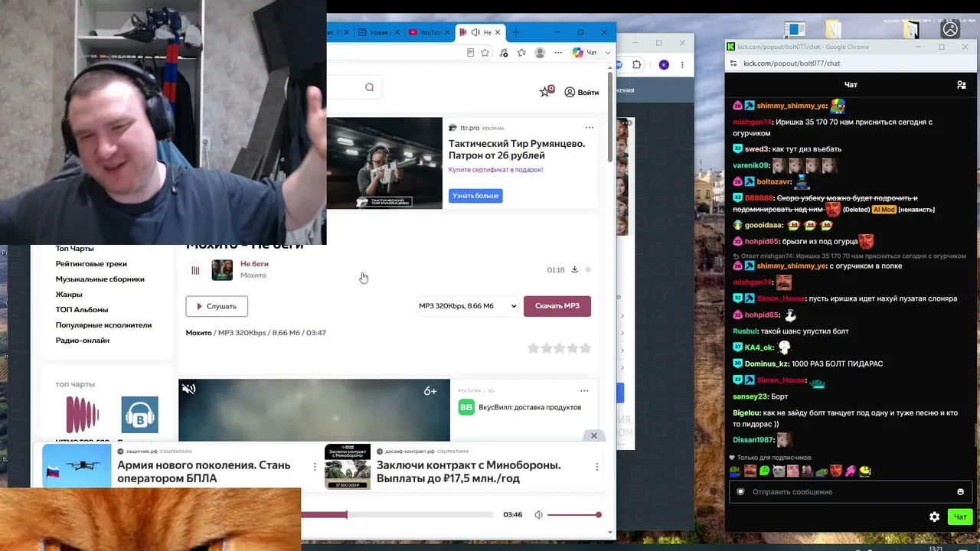Click the blue VK chart thumbnail in топ чарты
The height and width of the screenshot is (551, 980).
(139, 415)
